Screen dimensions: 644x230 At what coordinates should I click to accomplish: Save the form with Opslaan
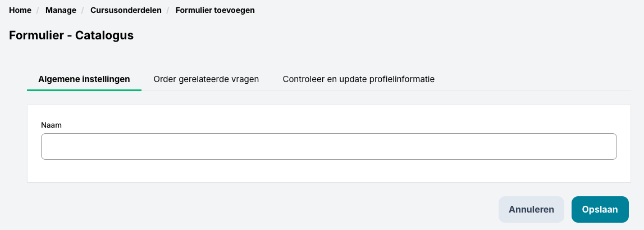(x=600, y=209)
